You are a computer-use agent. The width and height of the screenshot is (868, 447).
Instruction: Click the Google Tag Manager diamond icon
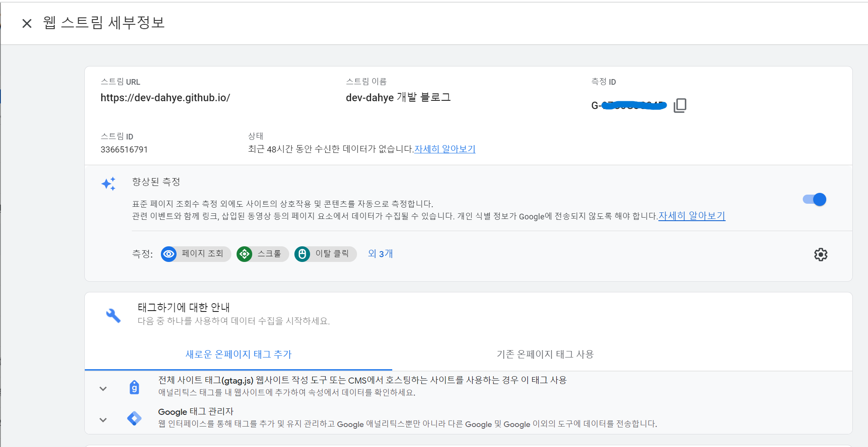point(134,418)
